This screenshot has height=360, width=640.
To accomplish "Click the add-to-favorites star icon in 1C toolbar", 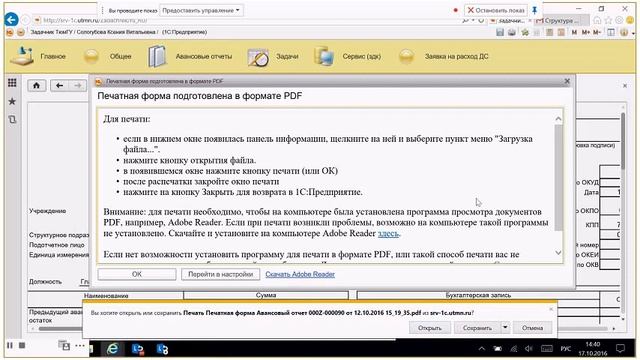I will click(525, 32).
